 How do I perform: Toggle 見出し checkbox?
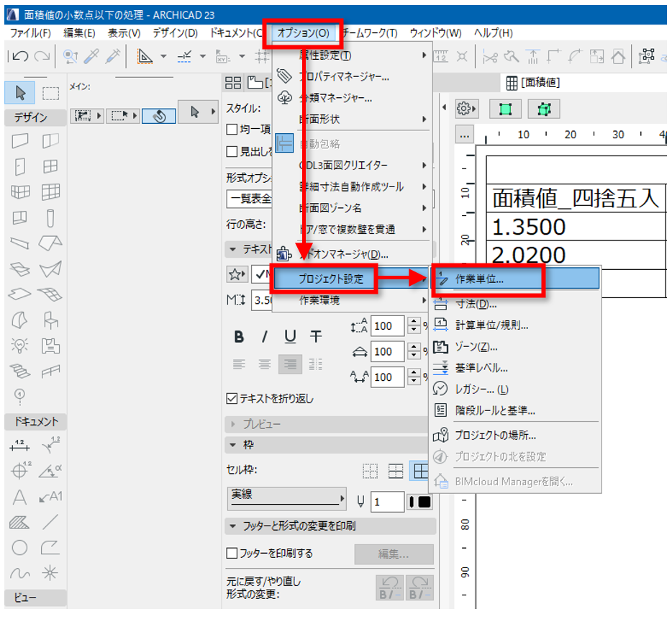(x=232, y=151)
